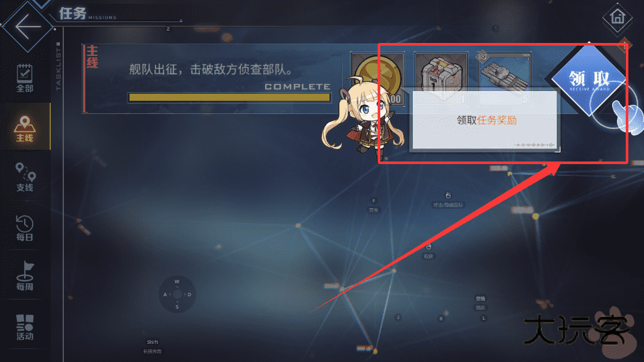Click the ship blueprint reward icon

[x=505, y=77]
